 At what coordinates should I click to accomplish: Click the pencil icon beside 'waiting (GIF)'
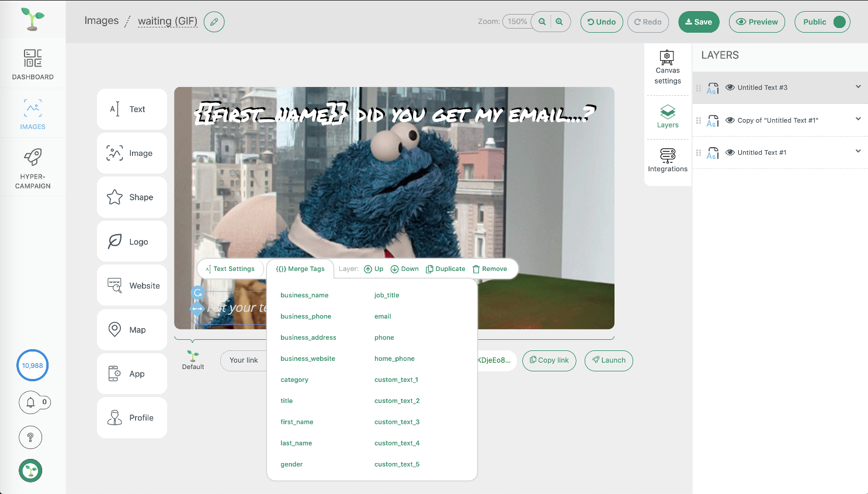[x=214, y=21]
